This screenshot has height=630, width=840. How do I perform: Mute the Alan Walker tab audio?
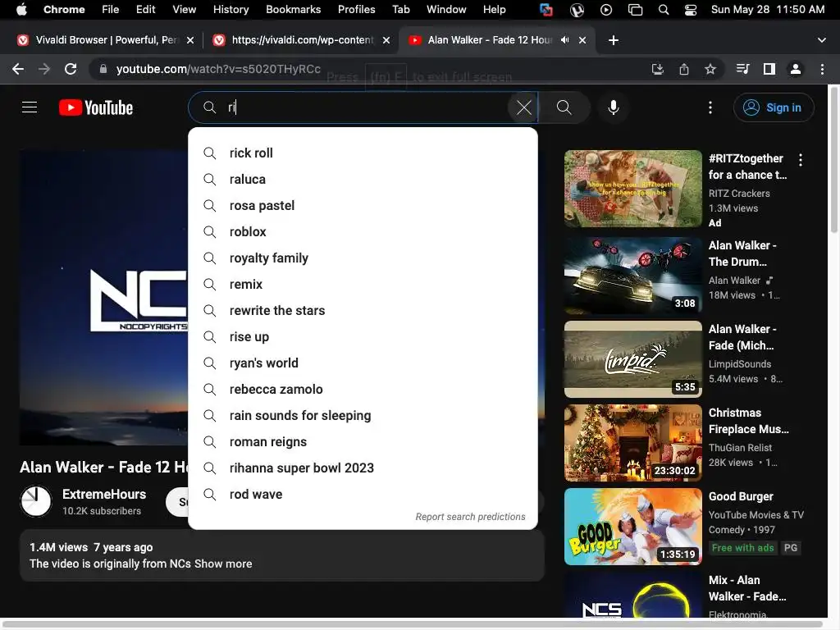[564, 40]
